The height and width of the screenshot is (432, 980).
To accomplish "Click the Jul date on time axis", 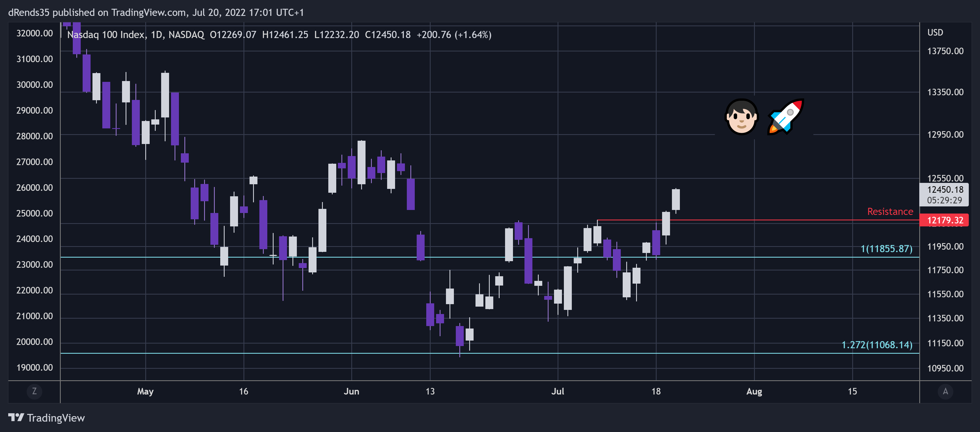I will tap(557, 391).
